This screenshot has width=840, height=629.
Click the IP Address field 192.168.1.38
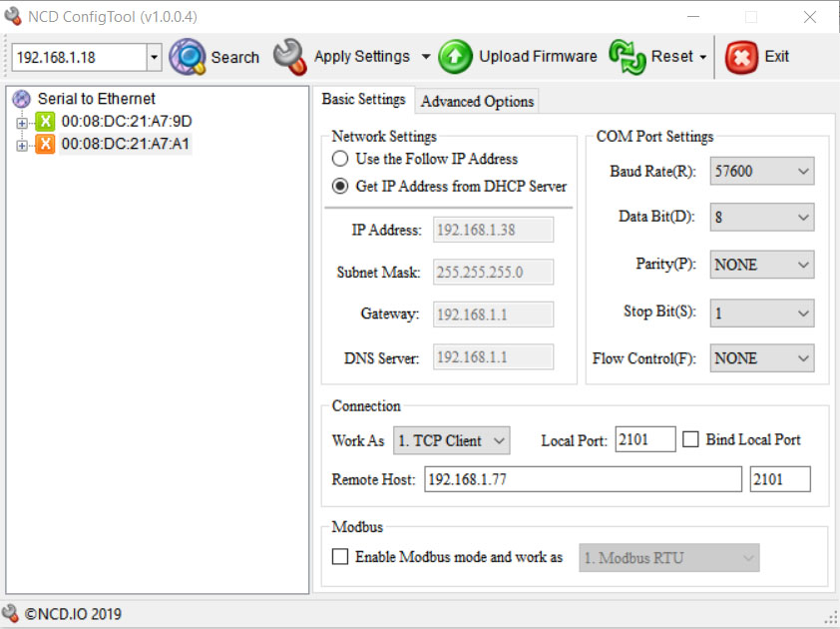[493, 230]
